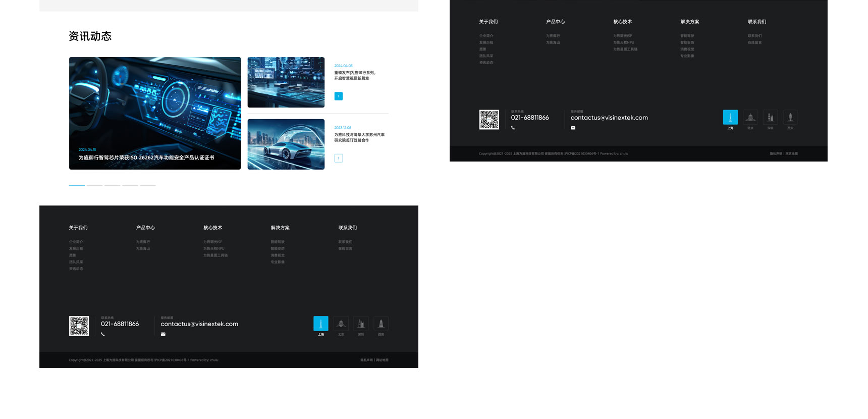Click the phone icon in the news page footer
Image resolution: width=868 pixels, height=419 pixels.
click(103, 334)
